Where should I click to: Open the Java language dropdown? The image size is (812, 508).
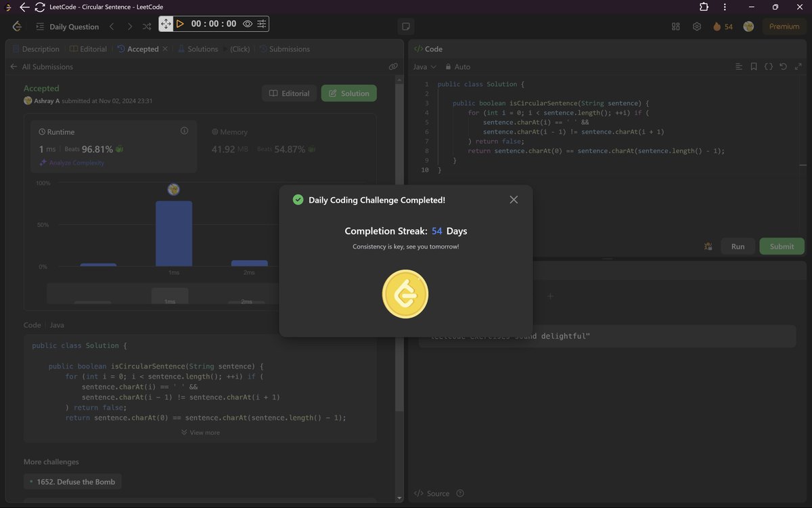coord(425,66)
